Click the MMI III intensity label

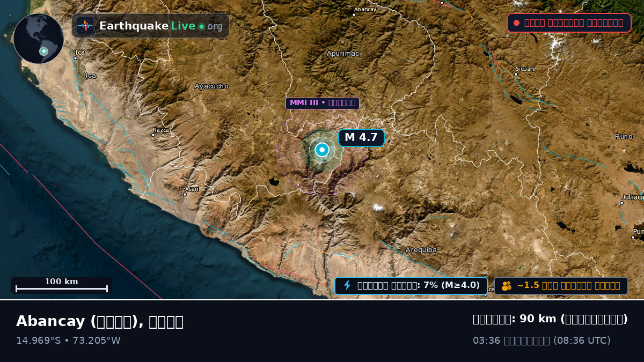point(322,103)
